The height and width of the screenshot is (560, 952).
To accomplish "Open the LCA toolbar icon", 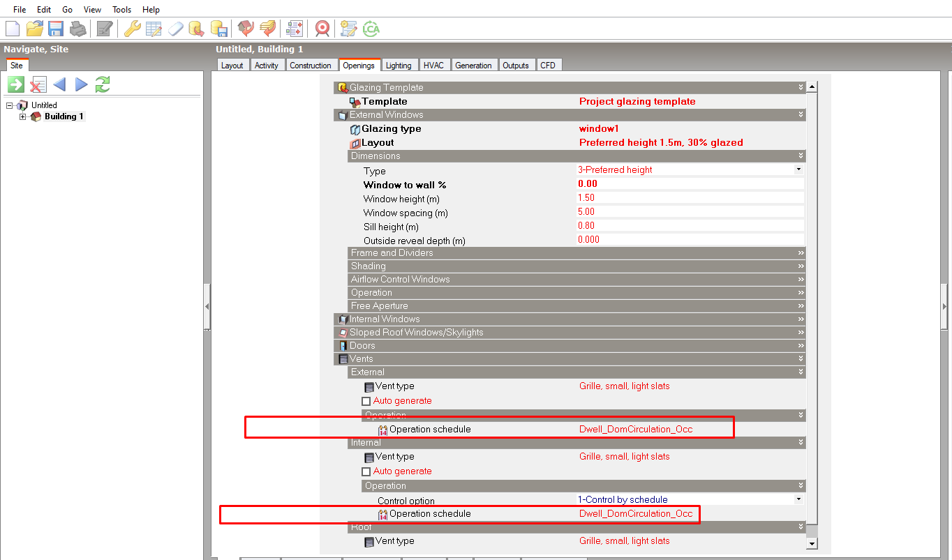I will [x=371, y=29].
